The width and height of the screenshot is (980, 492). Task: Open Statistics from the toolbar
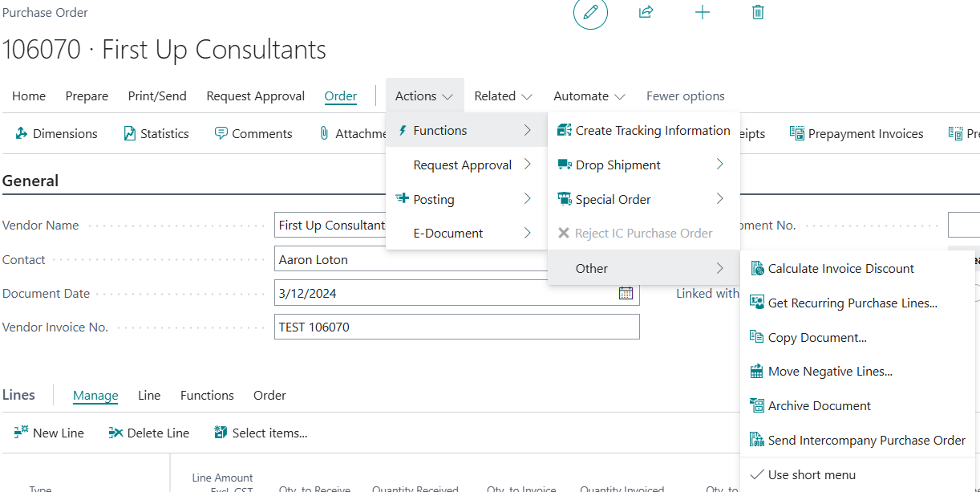pyautogui.click(x=156, y=134)
